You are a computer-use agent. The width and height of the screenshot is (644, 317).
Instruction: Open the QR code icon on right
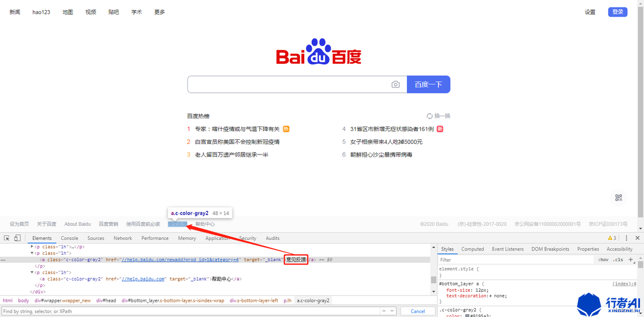tap(619, 197)
